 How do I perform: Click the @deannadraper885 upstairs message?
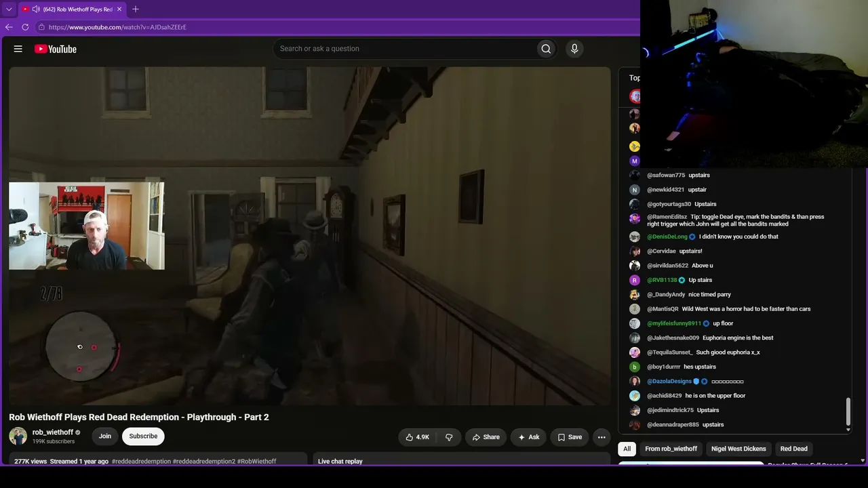[713, 425]
